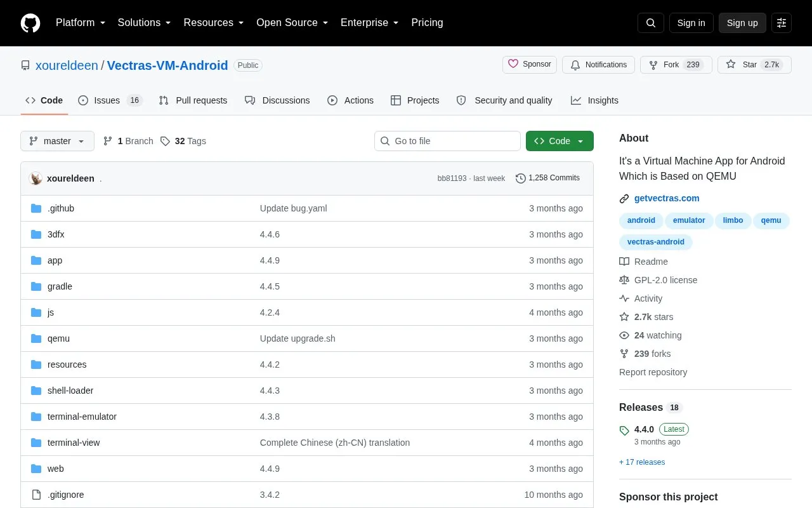Switch to the Projects tab
This screenshot has width=812, height=508.
(x=415, y=100)
